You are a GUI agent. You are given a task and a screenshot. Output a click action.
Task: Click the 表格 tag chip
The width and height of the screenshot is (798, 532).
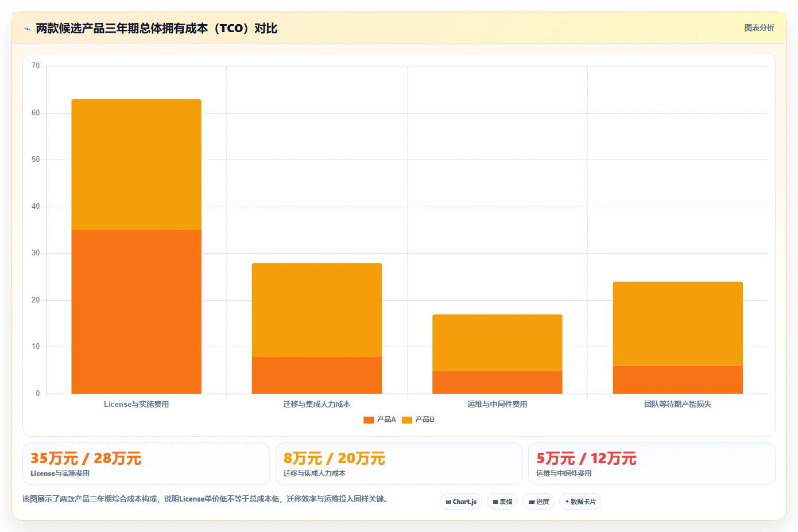pyautogui.click(x=502, y=502)
